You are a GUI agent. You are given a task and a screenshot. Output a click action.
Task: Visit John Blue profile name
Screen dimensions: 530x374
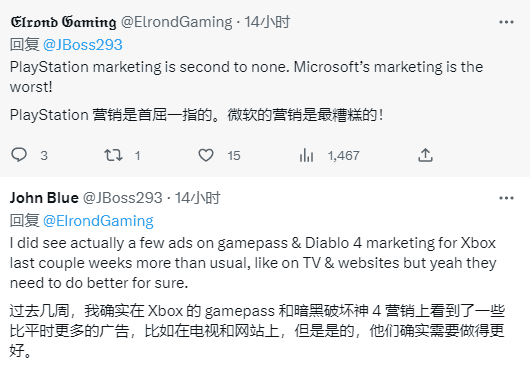click(44, 198)
